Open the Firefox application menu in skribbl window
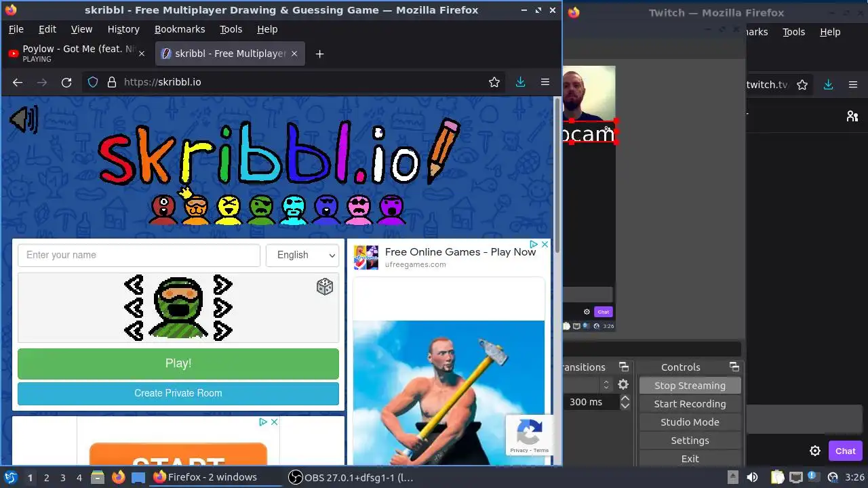Image resolution: width=868 pixels, height=488 pixels. [x=545, y=82]
